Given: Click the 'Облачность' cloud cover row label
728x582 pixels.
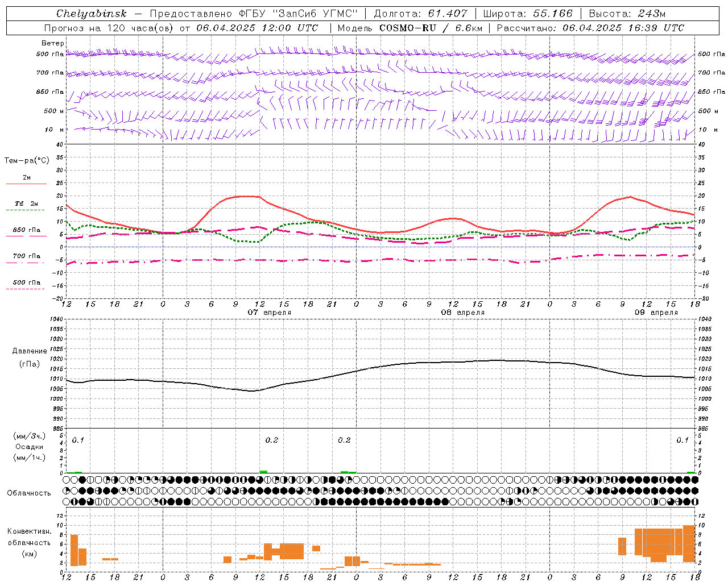Looking at the screenshot, I should [x=29, y=493].
